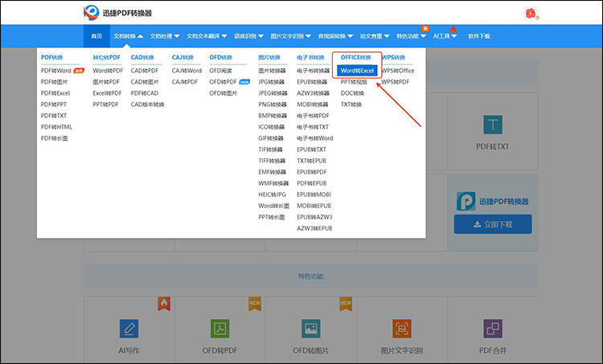603x364 pixels.
Task: Select the AI写作 pencil icon
Action: tap(128, 328)
